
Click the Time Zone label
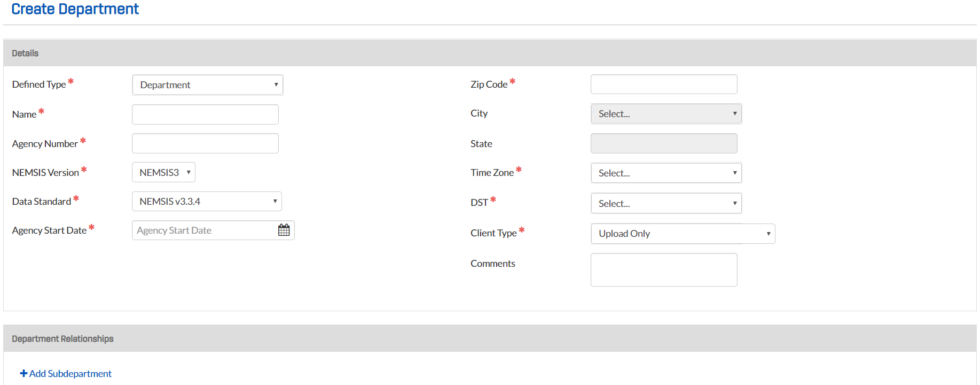point(492,173)
